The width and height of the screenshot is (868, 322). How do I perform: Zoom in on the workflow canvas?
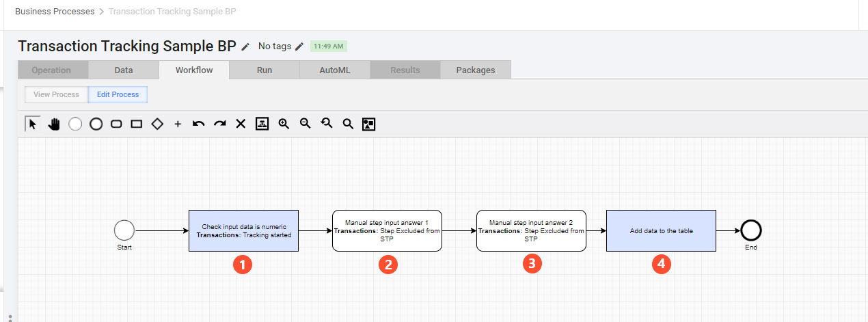284,124
